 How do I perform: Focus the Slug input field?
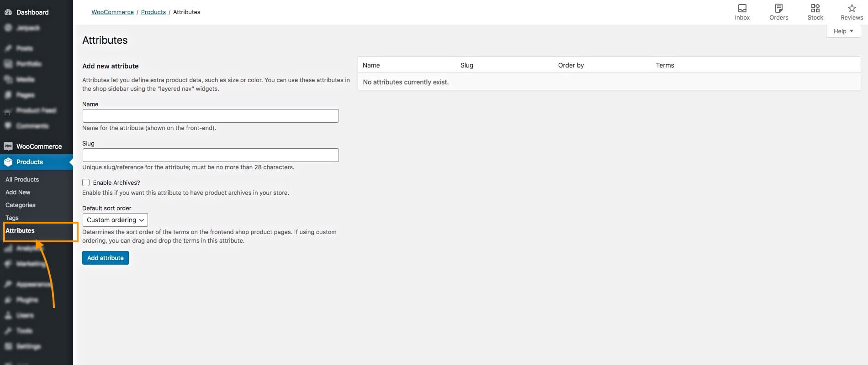coord(211,155)
